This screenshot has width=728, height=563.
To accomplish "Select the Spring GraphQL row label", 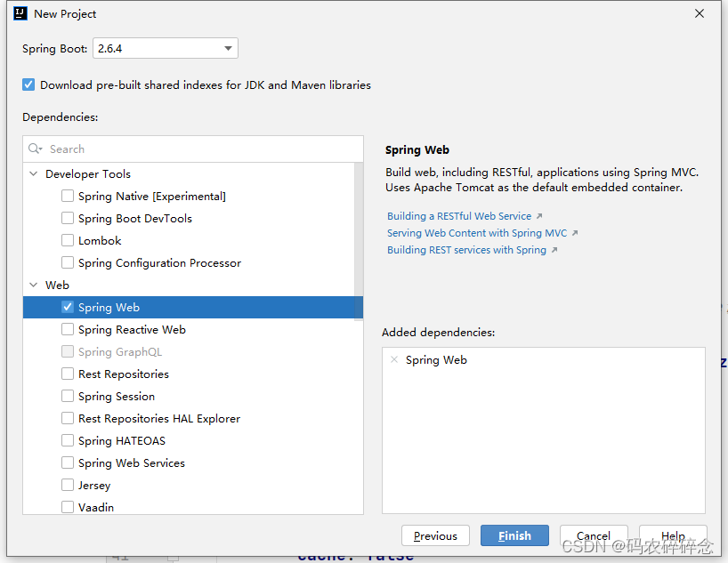I will click(x=120, y=352).
